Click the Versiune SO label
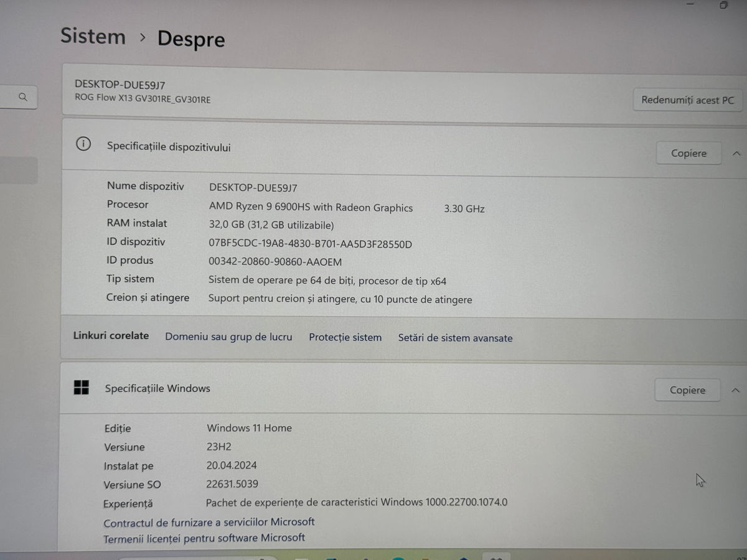This screenshot has width=747, height=560. click(133, 485)
